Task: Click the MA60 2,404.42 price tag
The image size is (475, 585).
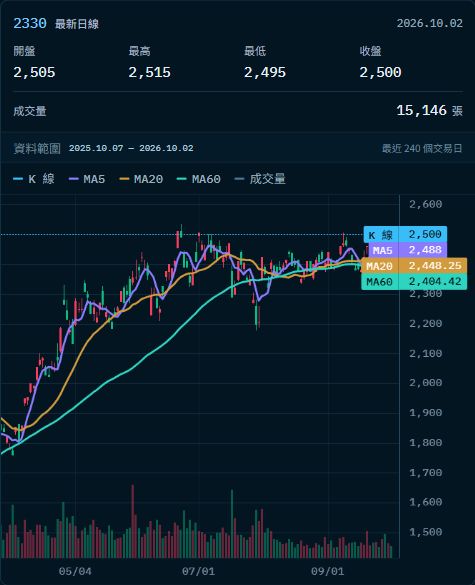Action: (x=414, y=282)
